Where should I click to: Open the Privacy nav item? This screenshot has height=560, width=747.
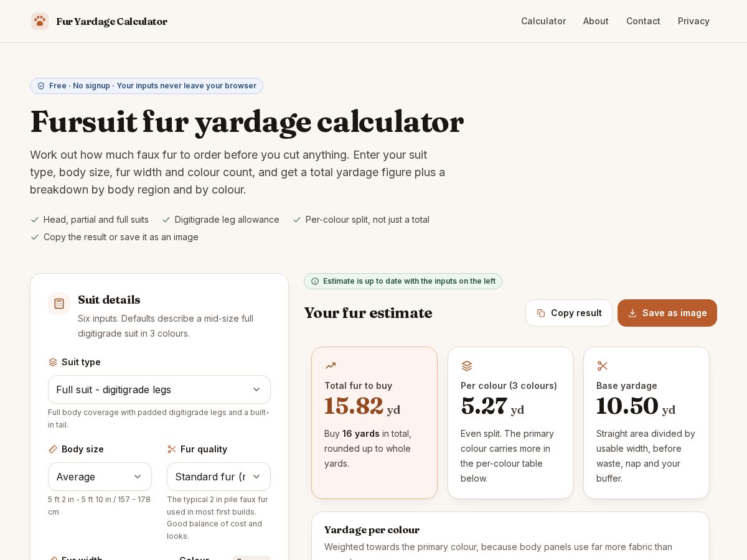[x=693, y=21]
